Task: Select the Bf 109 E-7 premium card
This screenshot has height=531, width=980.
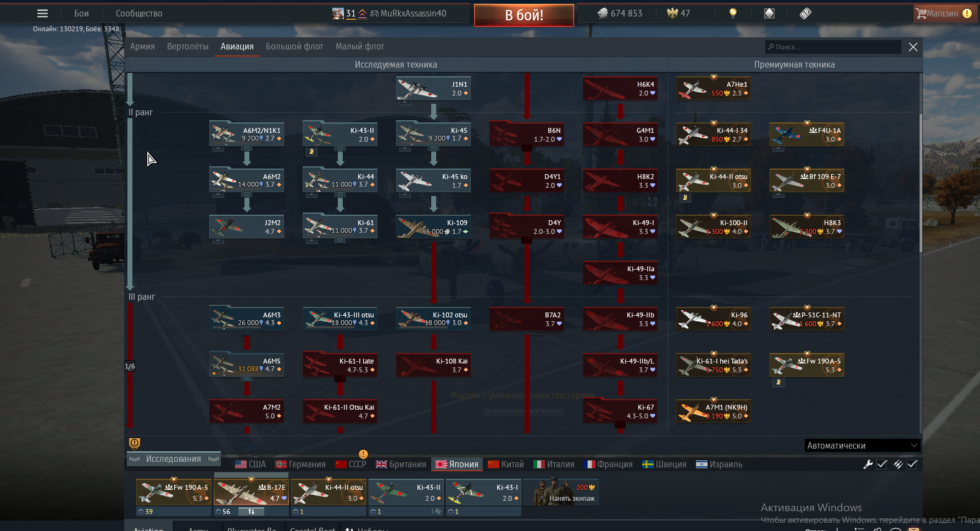Action: (x=807, y=181)
